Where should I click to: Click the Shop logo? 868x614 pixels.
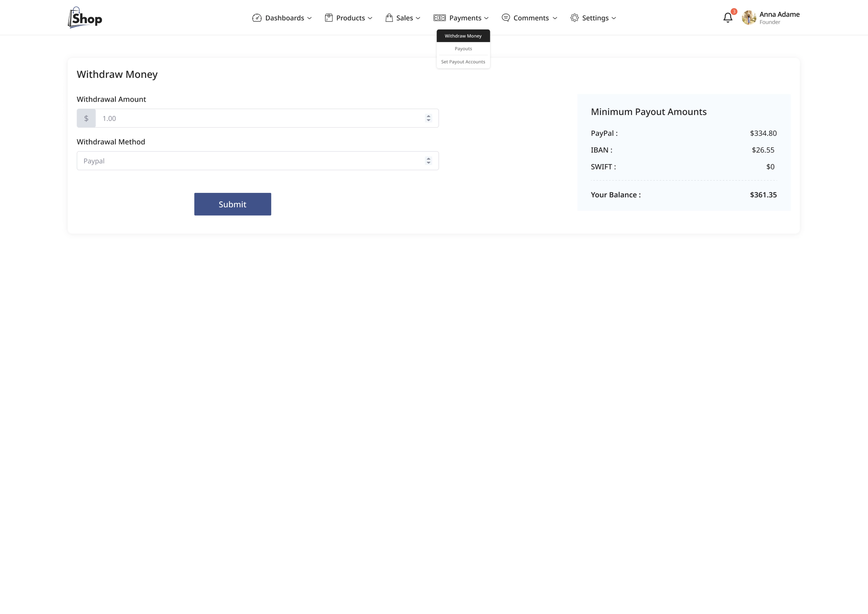point(84,17)
